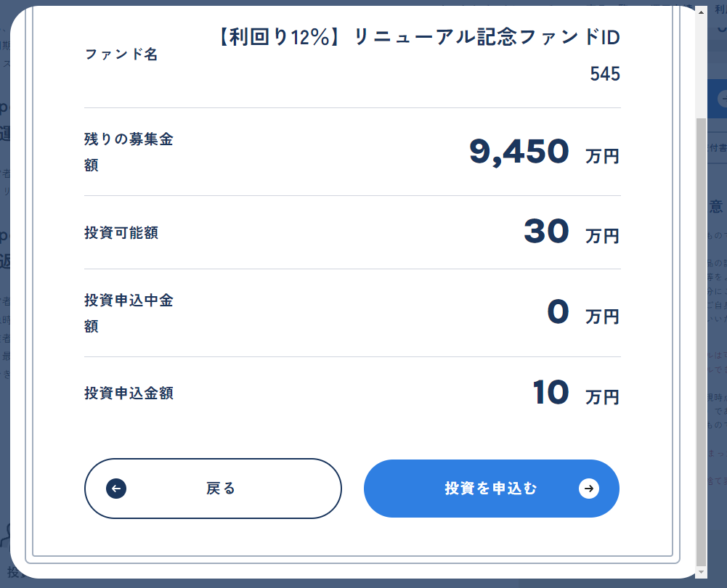Click the 投資申込金額 label
The image size is (727, 588).
129,393
